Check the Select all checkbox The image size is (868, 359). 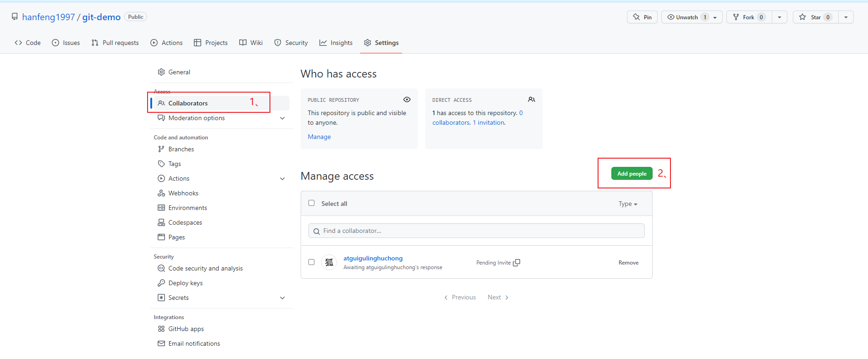point(312,203)
